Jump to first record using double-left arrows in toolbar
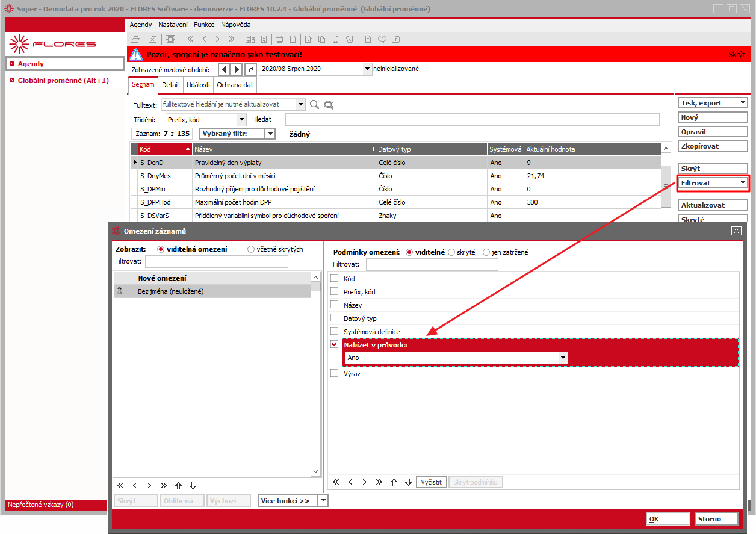 pyautogui.click(x=190, y=39)
